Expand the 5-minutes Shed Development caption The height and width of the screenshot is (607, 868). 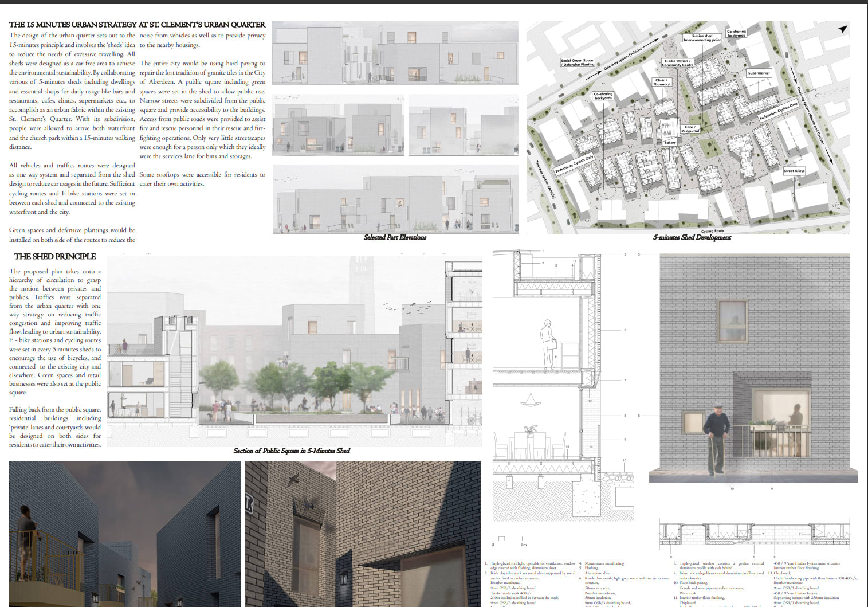click(x=693, y=238)
